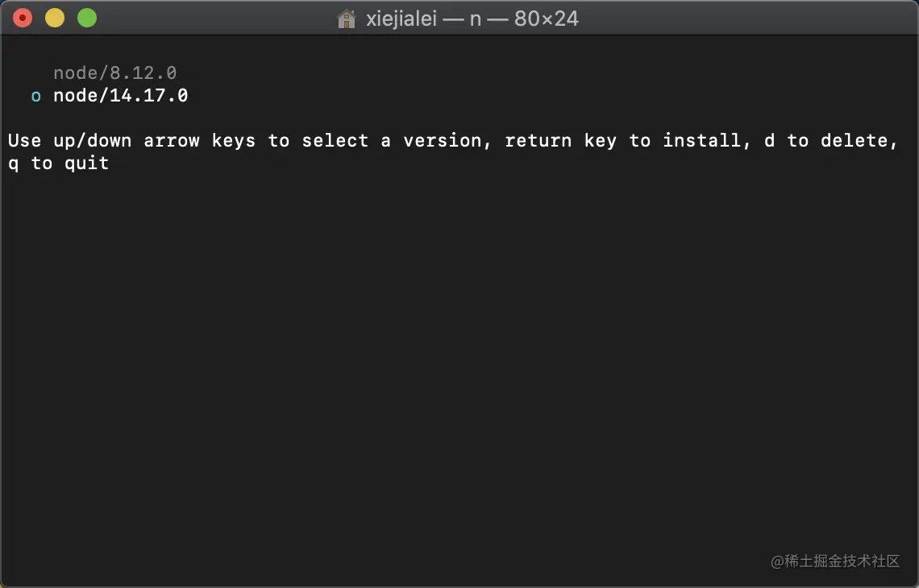Click the 'return key' text in instructions
919x588 pixels.
pos(560,141)
